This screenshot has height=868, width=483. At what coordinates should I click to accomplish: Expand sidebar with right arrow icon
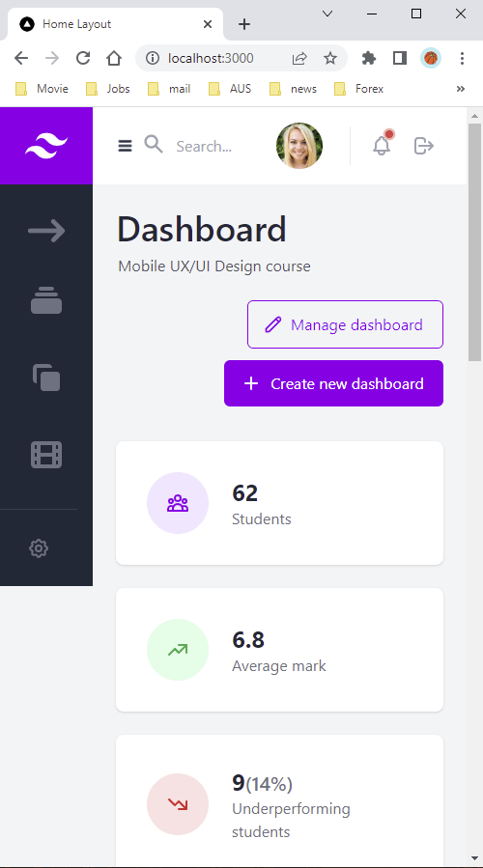click(46, 231)
